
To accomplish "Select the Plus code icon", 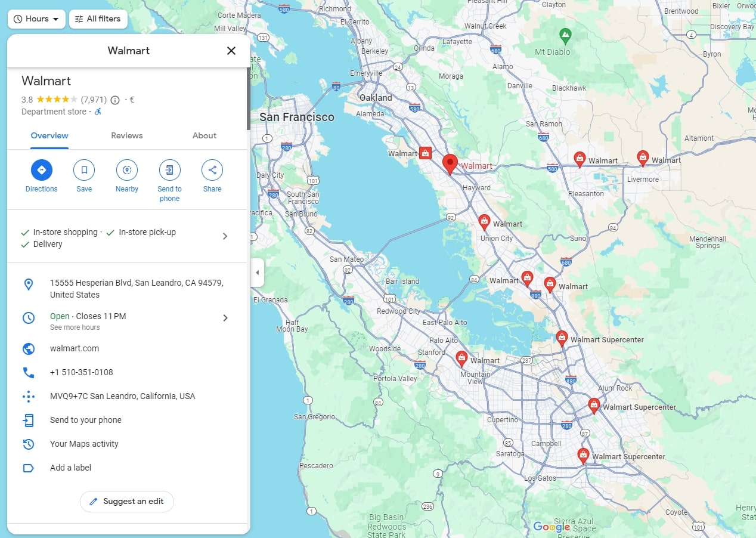I will click(28, 396).
